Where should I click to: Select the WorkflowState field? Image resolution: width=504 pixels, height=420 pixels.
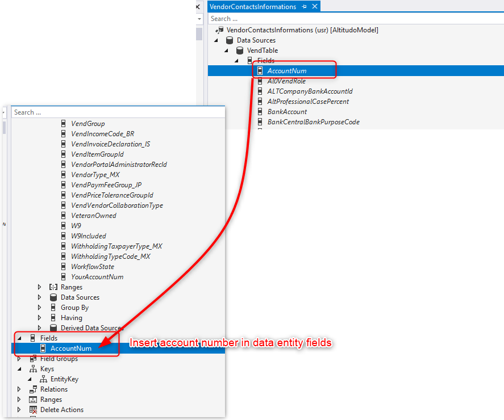tap(92, 267)
